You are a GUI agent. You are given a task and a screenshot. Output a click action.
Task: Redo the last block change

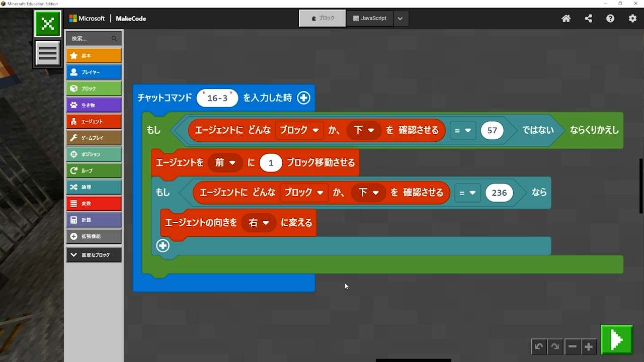pos(555,346)
